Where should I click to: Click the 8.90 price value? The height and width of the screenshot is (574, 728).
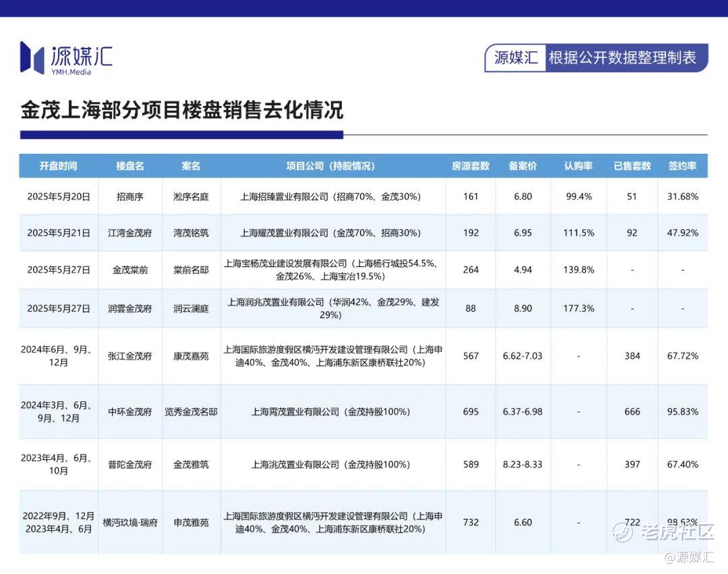tap(523, 308)
